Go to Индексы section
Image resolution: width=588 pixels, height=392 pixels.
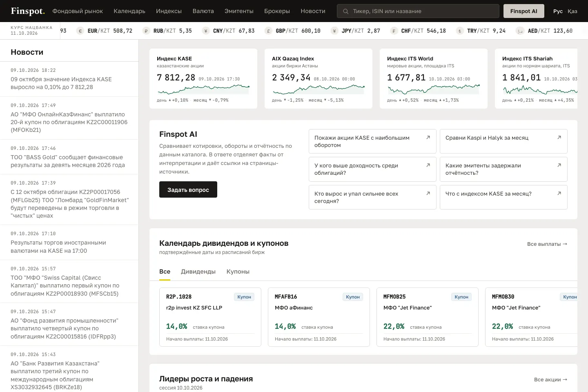[169, 11]
